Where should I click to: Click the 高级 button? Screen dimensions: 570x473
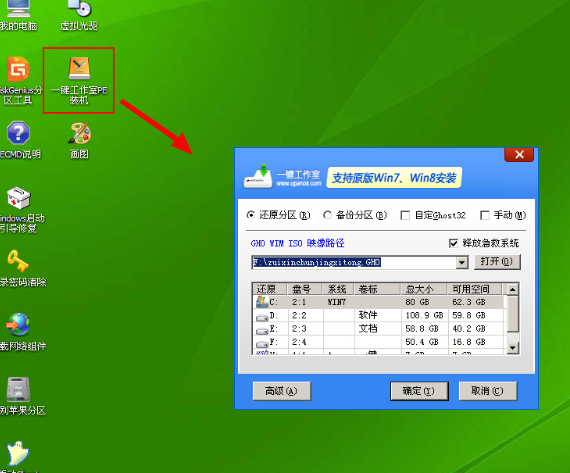tap(282, 391)
